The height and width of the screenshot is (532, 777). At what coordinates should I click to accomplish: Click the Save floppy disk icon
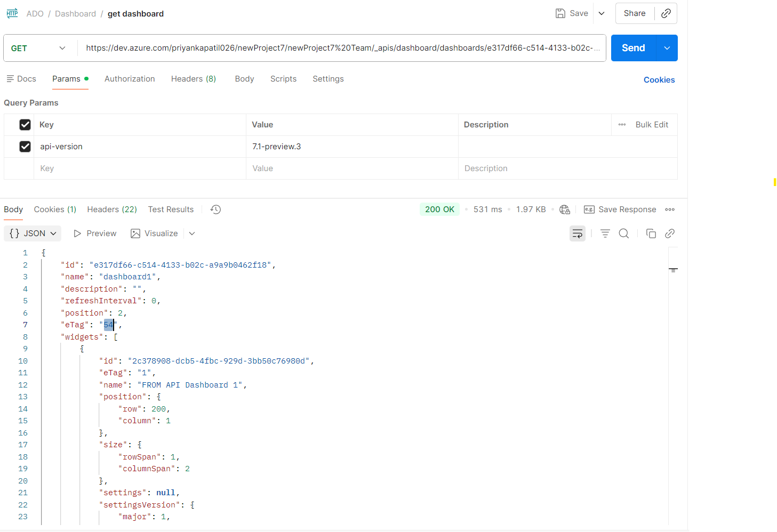(x=560, y=13)
